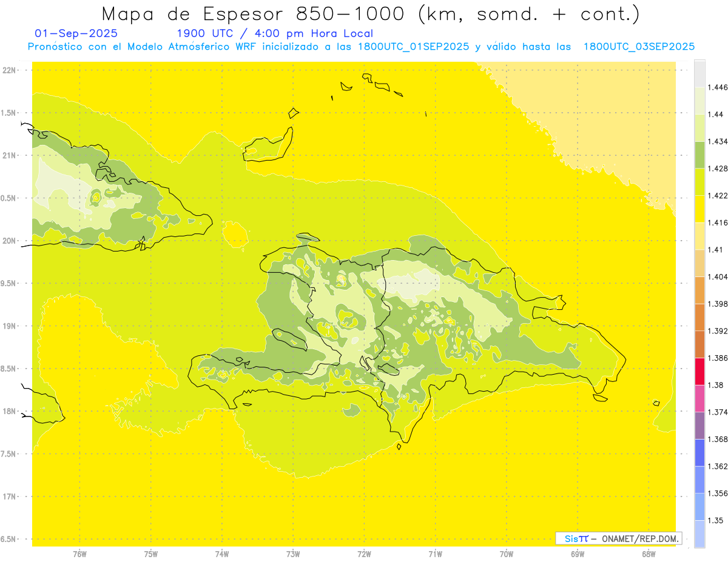Click the pale yellow legend swatch above 1.41
This screenshot has width=728, height=562.
[699, 236]
